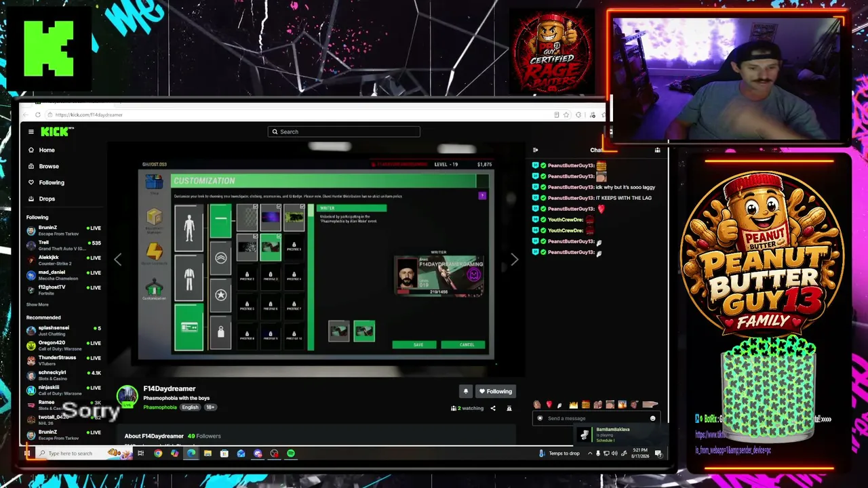The height and width of the screenshot is (488, 868).
Task: Select the investigator body figure slot
Action: pos(189,228)
